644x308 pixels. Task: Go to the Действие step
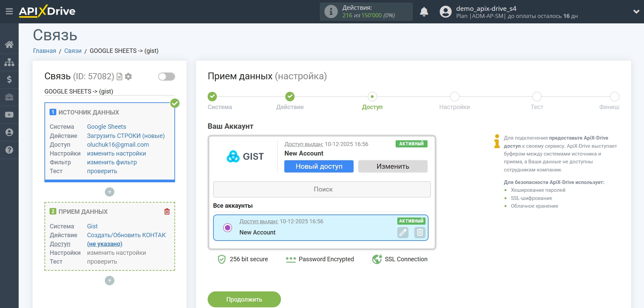290,97
